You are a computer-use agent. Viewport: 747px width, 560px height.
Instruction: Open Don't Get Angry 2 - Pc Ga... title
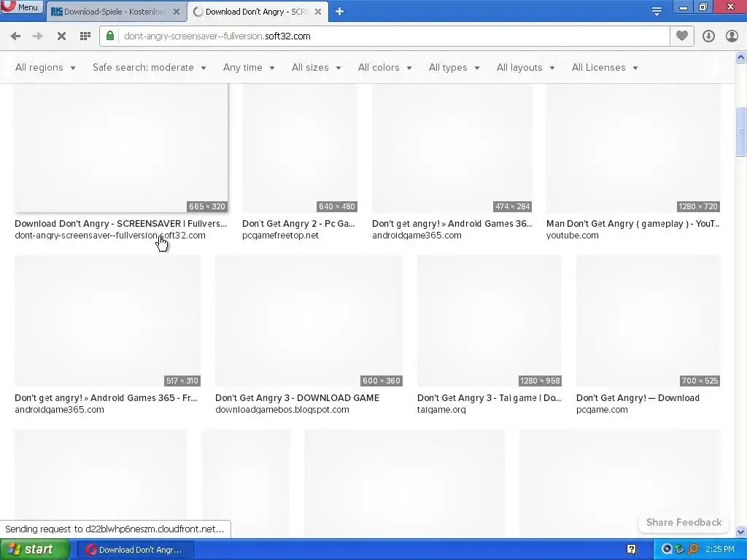[x=298, y=223]
